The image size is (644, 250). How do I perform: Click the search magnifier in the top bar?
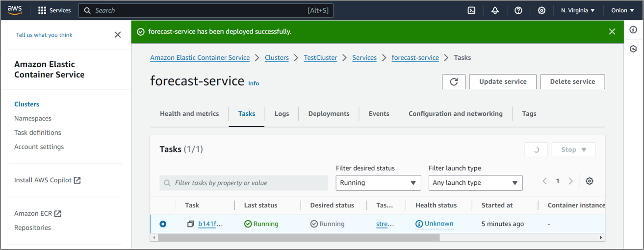tap(87, 10)
